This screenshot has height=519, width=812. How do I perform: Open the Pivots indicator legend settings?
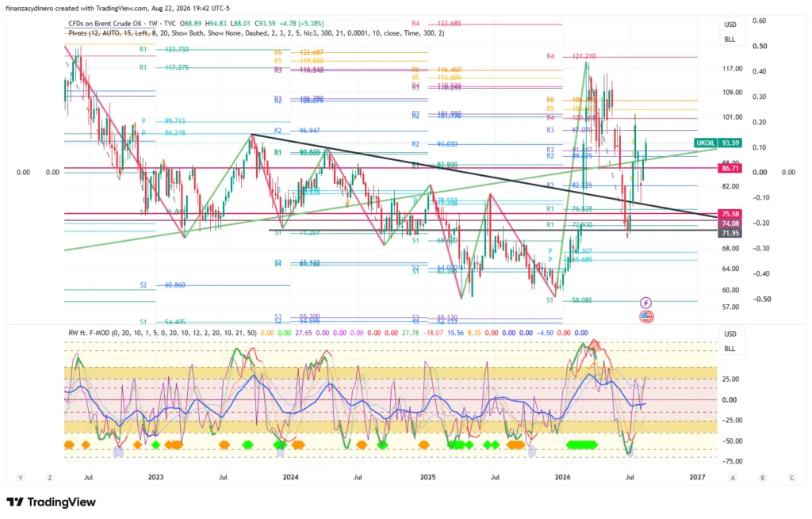coord(256,33)
